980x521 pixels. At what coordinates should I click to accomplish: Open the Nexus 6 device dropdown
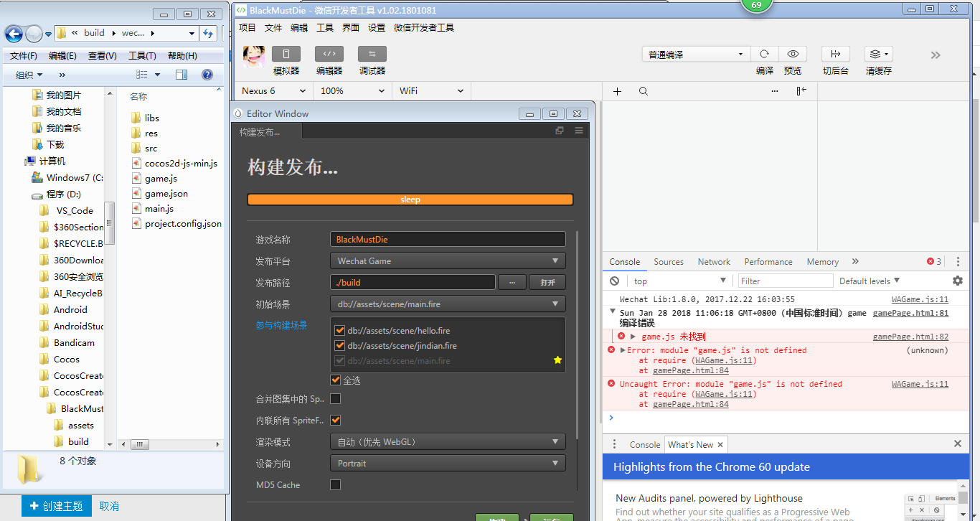click(x=273, y=91)
